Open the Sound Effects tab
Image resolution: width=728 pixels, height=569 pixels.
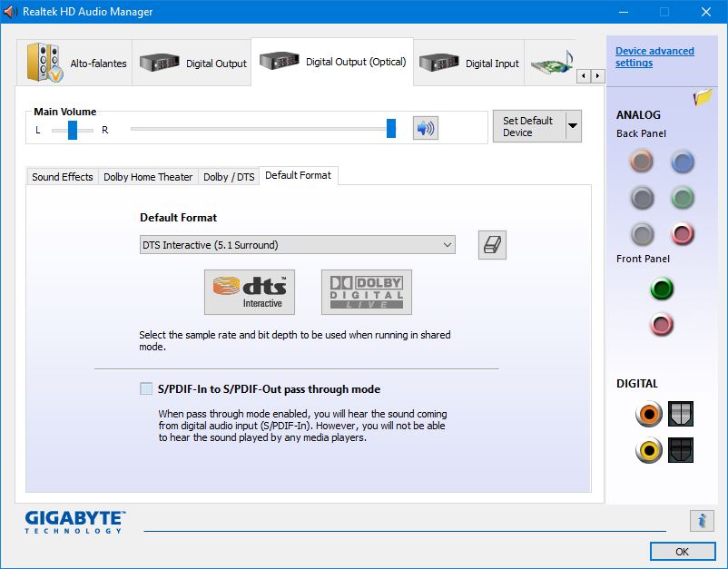[x=63, y=177]
